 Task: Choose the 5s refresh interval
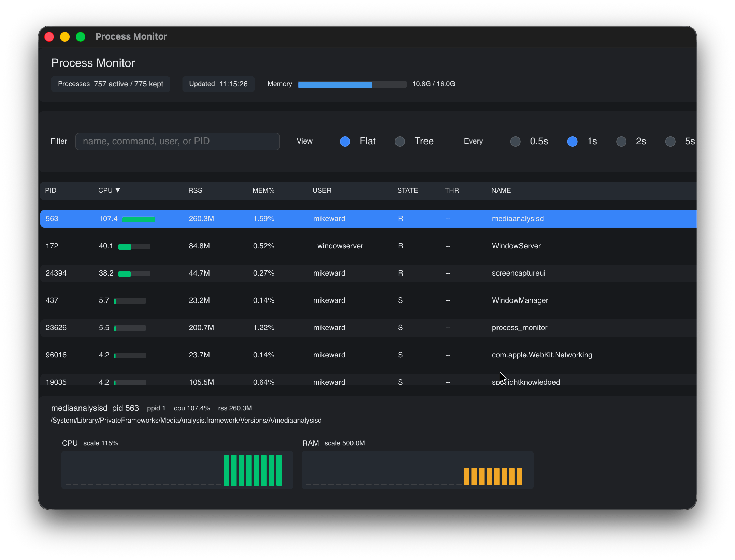click(670, 141)
